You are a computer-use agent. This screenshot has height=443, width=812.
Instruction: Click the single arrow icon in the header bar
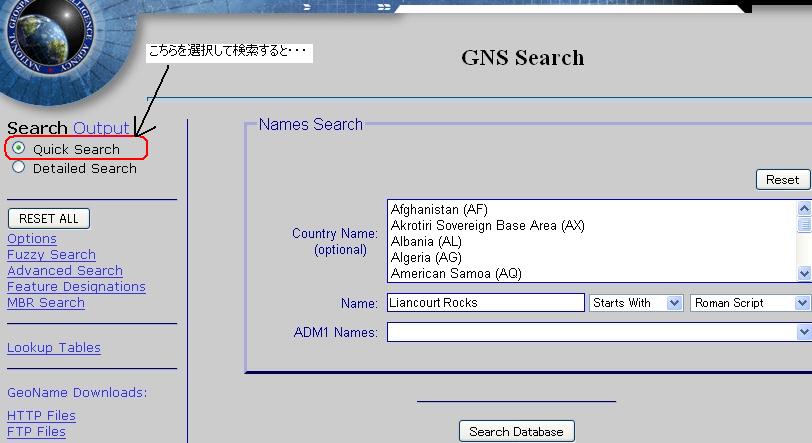coord(307,7)
